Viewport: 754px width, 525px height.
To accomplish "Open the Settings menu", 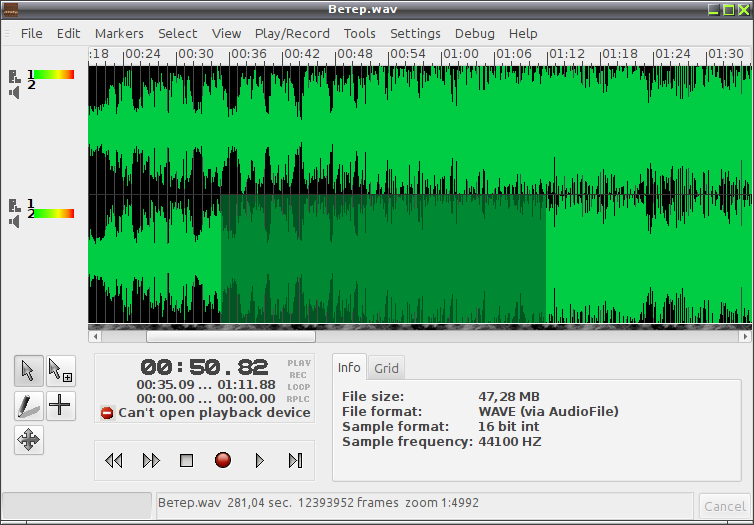I will 415,34.
